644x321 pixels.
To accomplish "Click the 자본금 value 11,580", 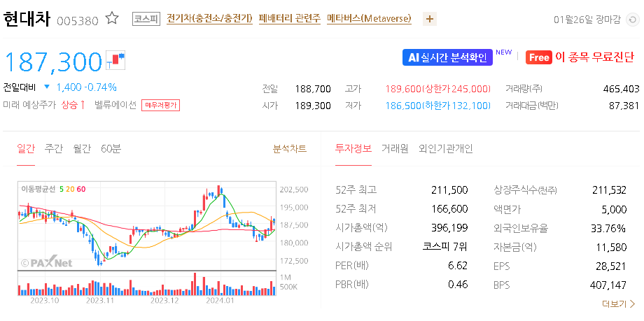I will 611,247.
